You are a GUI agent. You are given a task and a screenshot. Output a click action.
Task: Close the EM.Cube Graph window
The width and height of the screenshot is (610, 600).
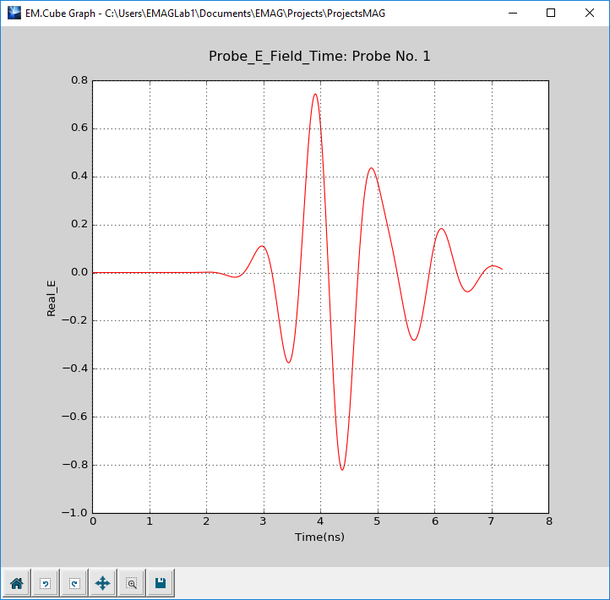click(589, 13)
